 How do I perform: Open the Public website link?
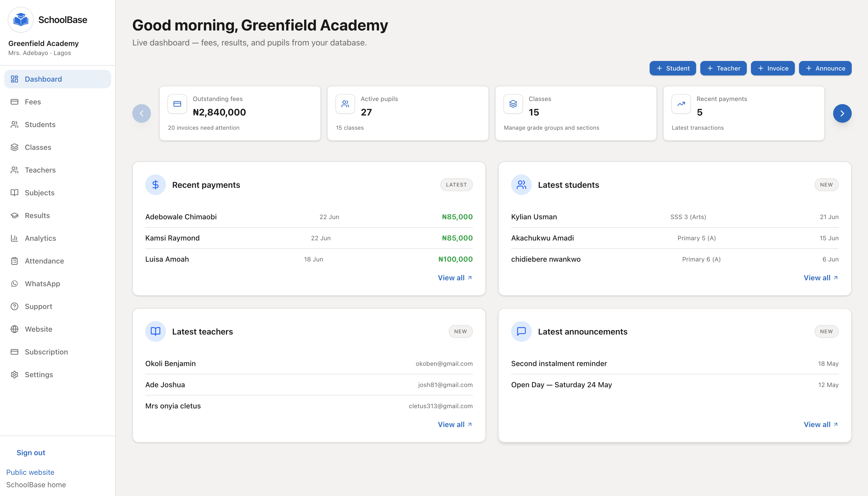30,472
